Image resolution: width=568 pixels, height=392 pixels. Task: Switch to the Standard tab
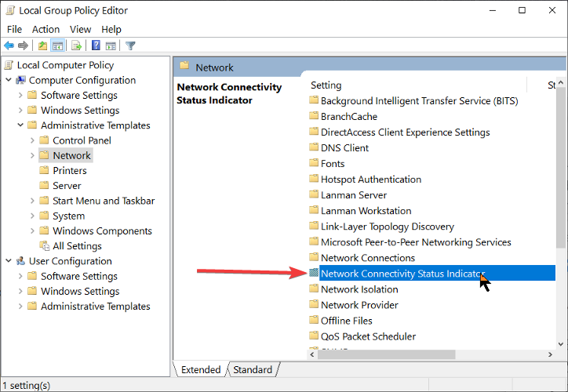(253, 369)
